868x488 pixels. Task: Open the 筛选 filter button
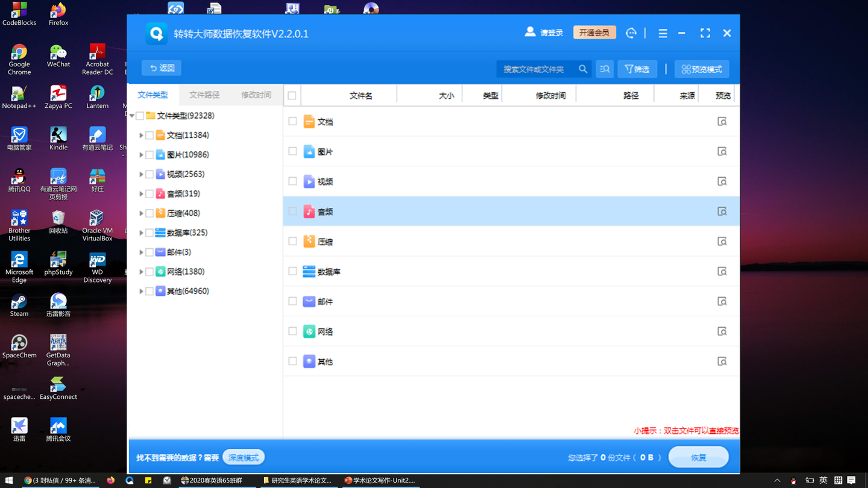(x=637, y=69)
